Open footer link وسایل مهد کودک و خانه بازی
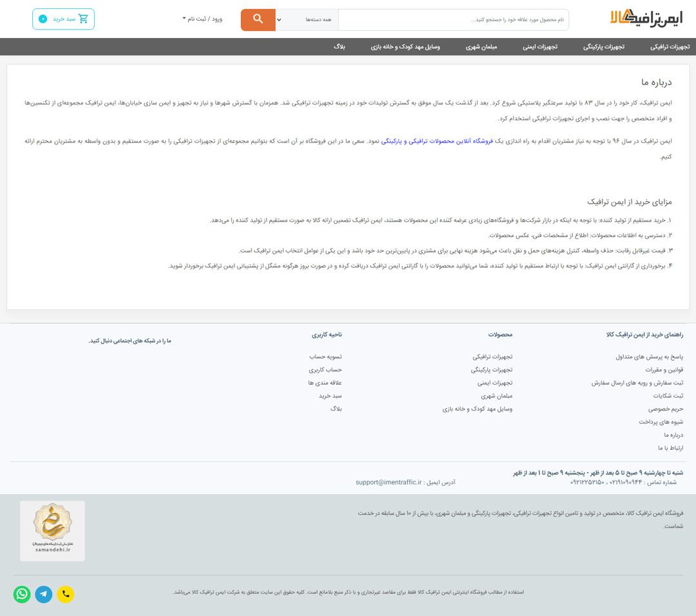Image resolution: width=696 pixels, height=616 pixels. tap(477, 409)
